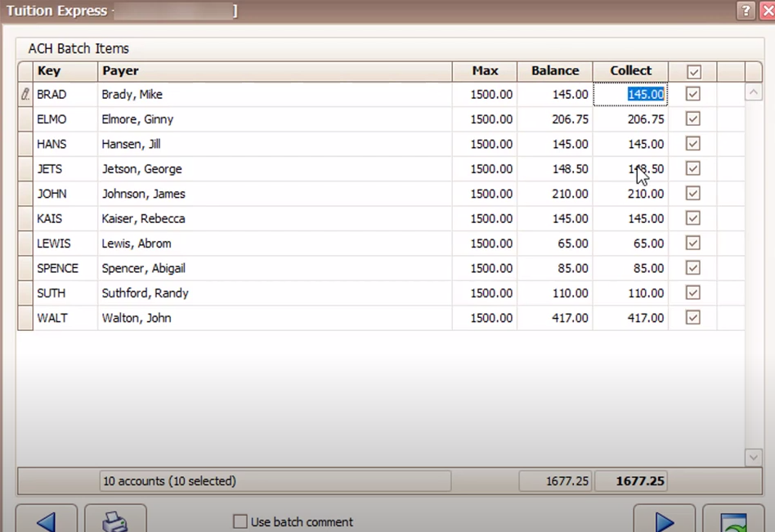Click the row selector beside JOHN
Screen dimensions: 775x532
coord(25,194)
